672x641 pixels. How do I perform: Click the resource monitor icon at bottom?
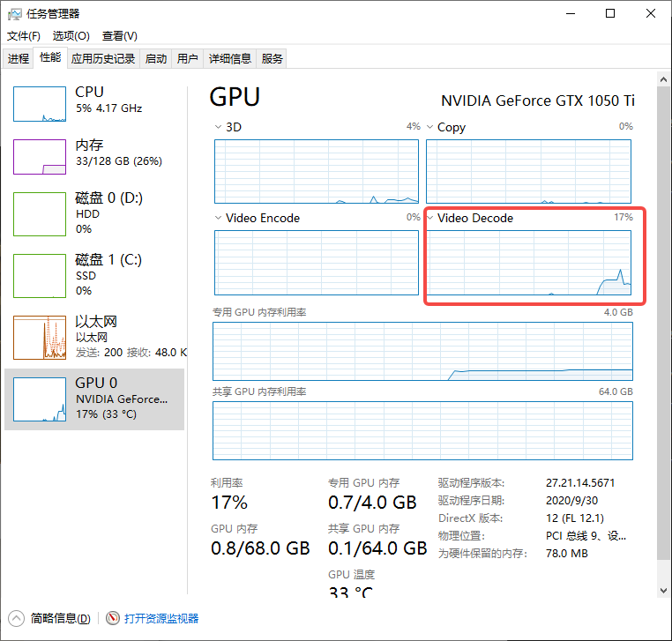[113, 618]
